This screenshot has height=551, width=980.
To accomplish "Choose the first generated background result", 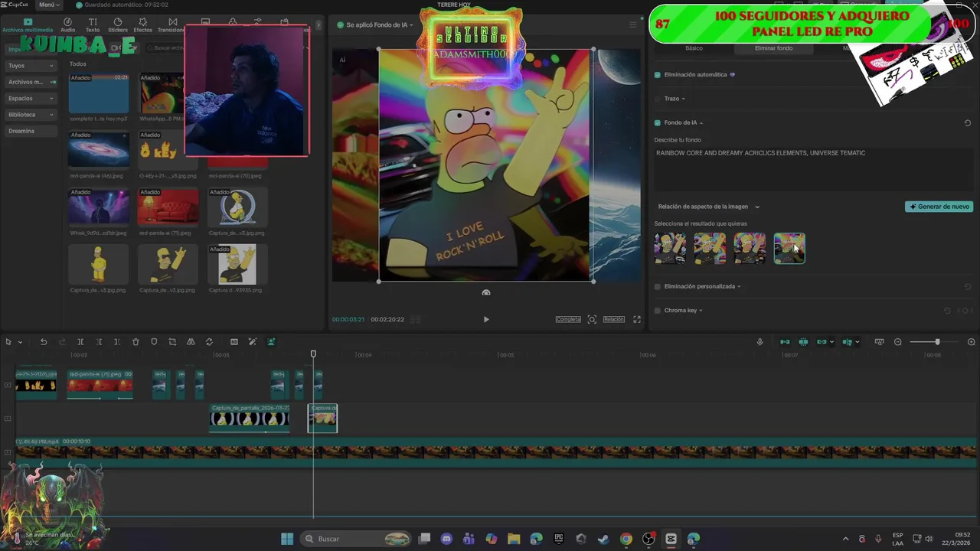I will [670, 249].
